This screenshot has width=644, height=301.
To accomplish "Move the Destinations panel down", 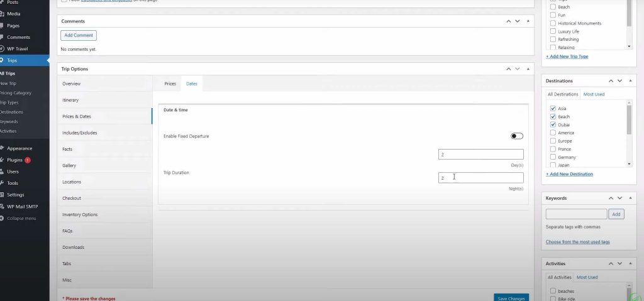I will tap(619, 81).
